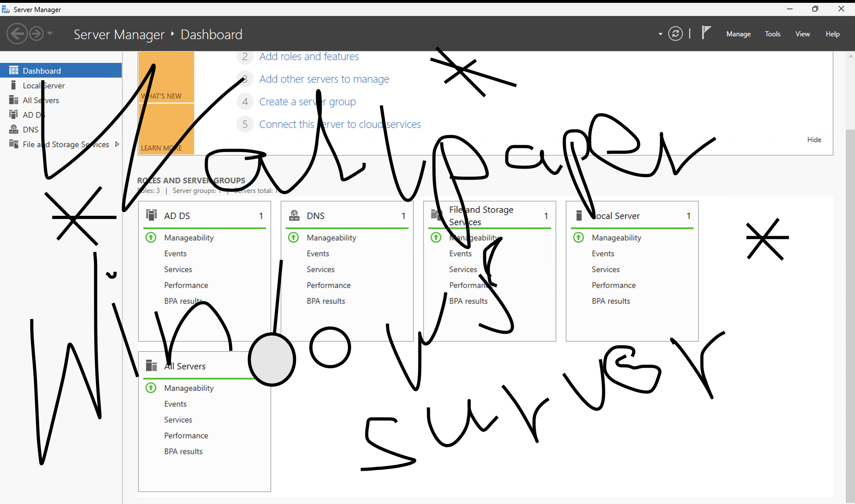Click the DNS icon in sidebar
Viewport: 855px width, 504px height.
[x=14, y=130]
